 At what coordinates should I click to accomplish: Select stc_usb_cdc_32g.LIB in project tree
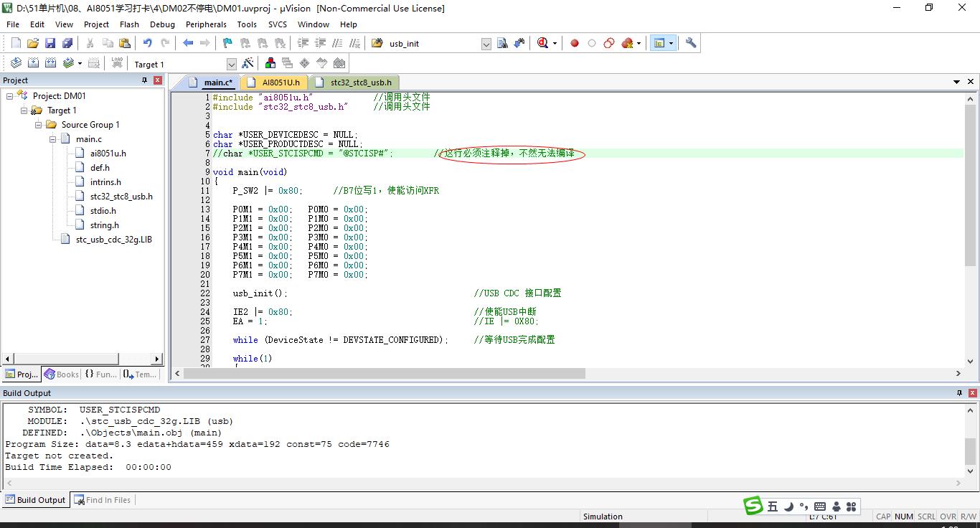coord(113,240)
